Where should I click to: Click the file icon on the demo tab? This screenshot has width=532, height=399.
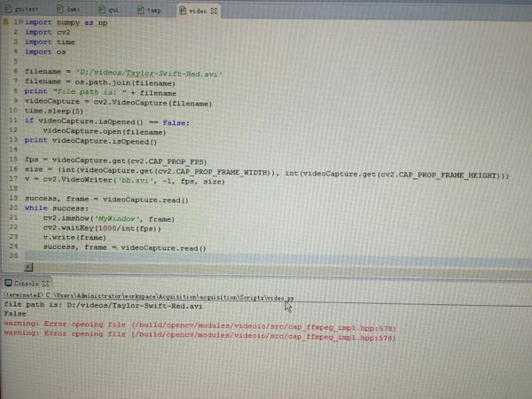[60, 9]
